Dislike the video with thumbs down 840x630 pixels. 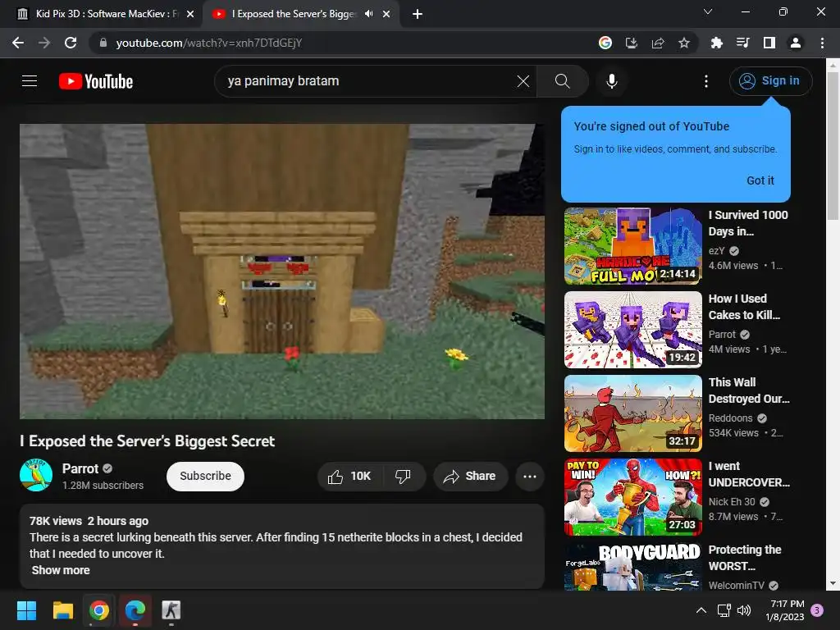click(403, 477)
